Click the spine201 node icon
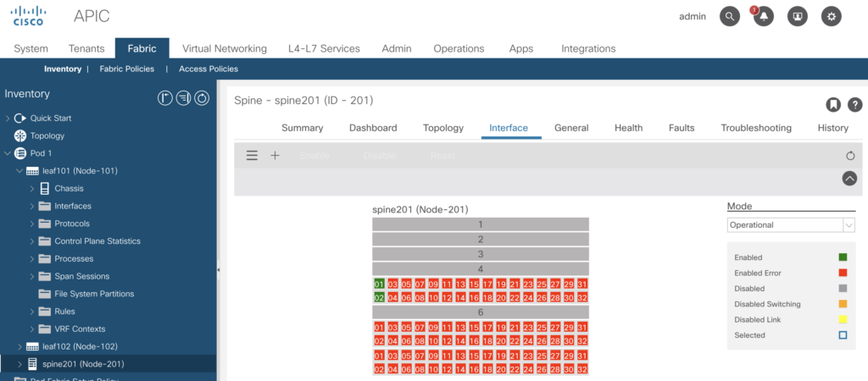868x381 pixels. point(32,364)
